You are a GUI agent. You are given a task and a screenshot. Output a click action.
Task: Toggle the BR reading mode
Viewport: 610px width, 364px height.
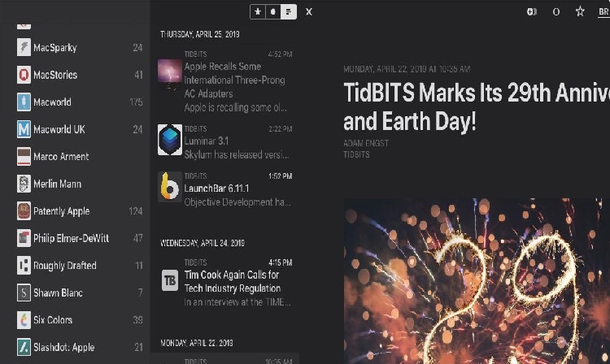coord(603,11)
